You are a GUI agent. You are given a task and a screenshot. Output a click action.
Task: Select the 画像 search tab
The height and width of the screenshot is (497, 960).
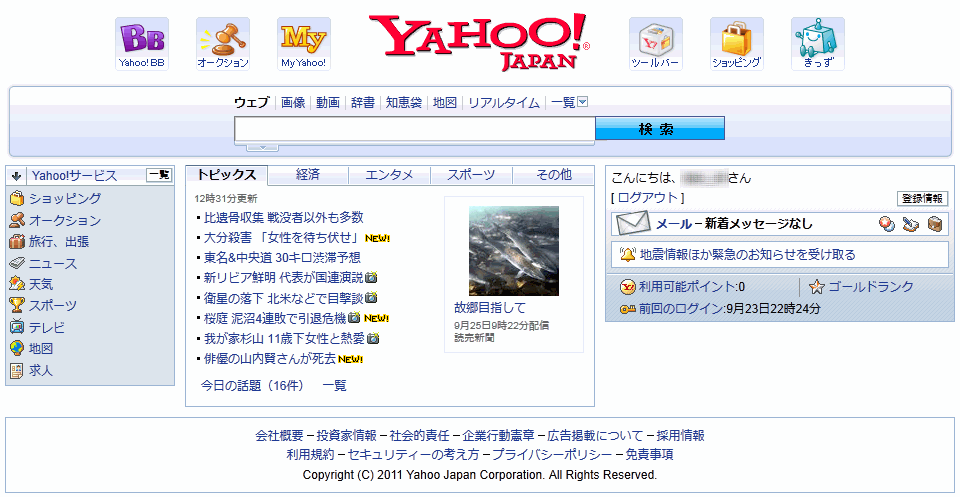[x=293, y=103]
